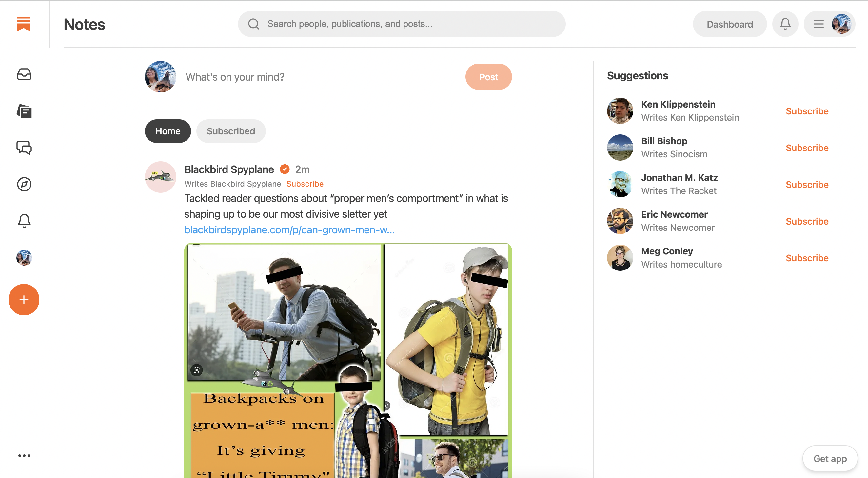Click the notifications bell in top bar

pos(785,24)
